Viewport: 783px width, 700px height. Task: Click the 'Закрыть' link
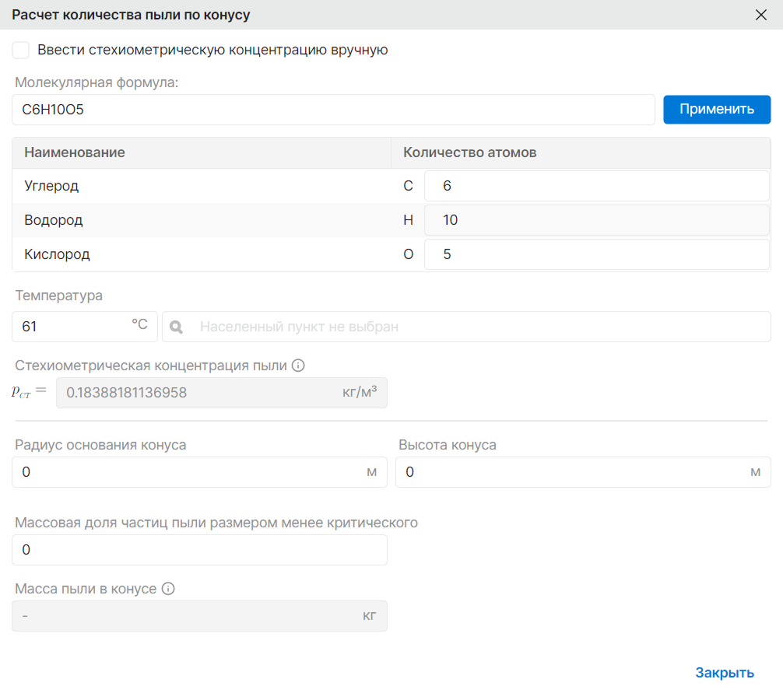tap(725, 673)
